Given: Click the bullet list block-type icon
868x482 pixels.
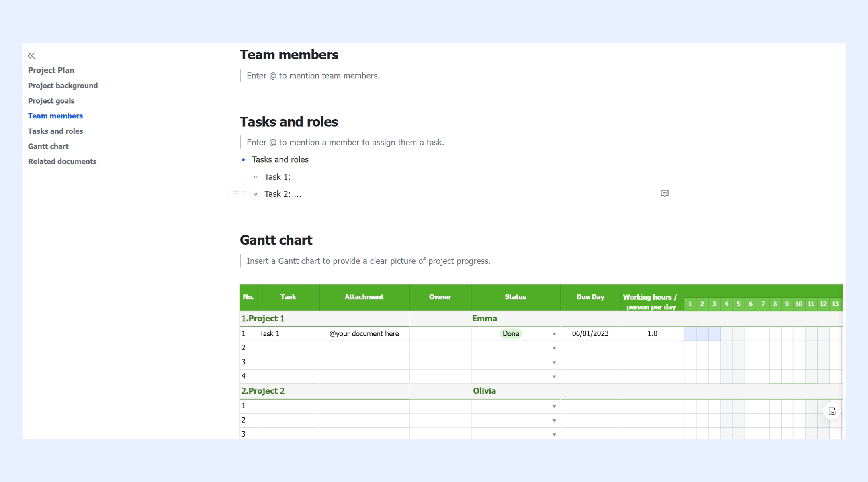Looking at the screenshot, I should tap(235, 194).
